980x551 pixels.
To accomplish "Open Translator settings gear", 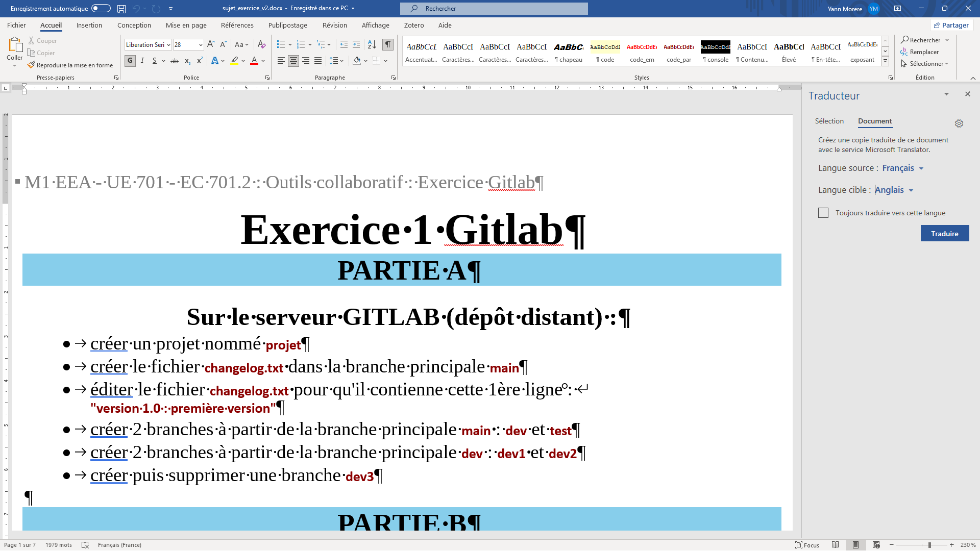I will [959, 123].
